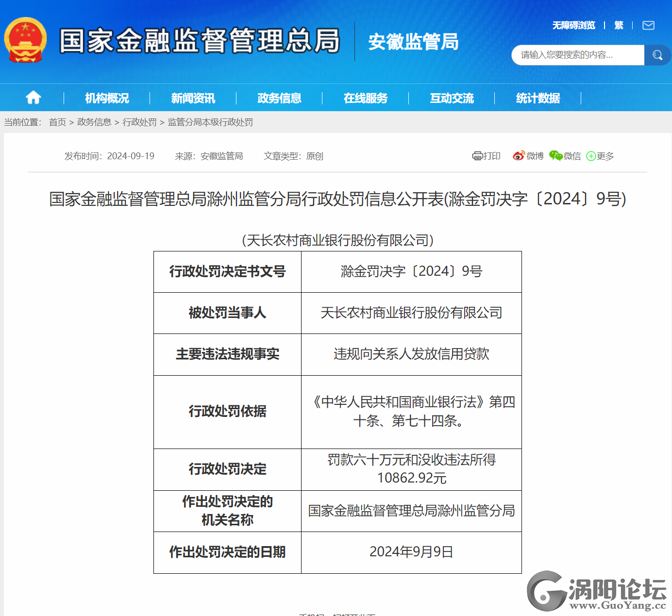Click the 政务信息 breadcrumb link
Image resolution: width=672 pixels, height=616 pixels.
pos(94,122)
